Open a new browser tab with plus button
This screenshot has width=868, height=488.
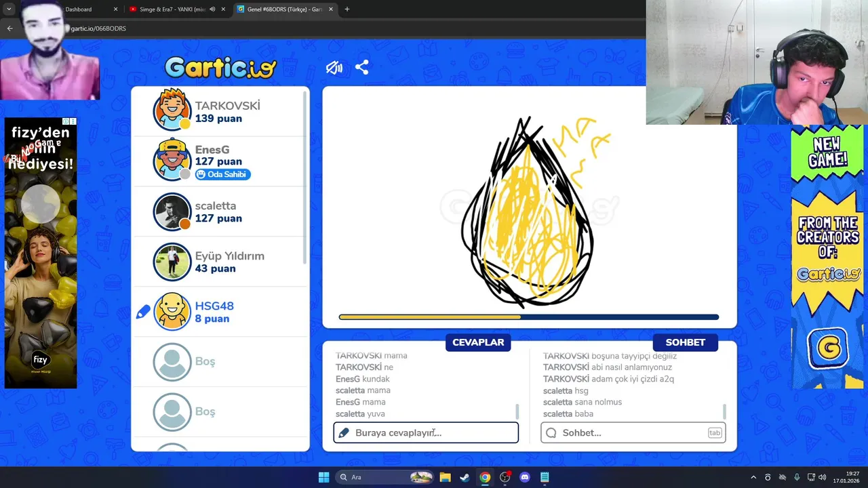pos(347,9)
